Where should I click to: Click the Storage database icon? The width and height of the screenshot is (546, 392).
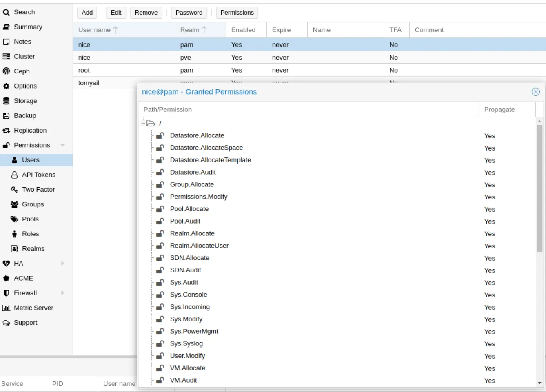click(x=6, y=101)
